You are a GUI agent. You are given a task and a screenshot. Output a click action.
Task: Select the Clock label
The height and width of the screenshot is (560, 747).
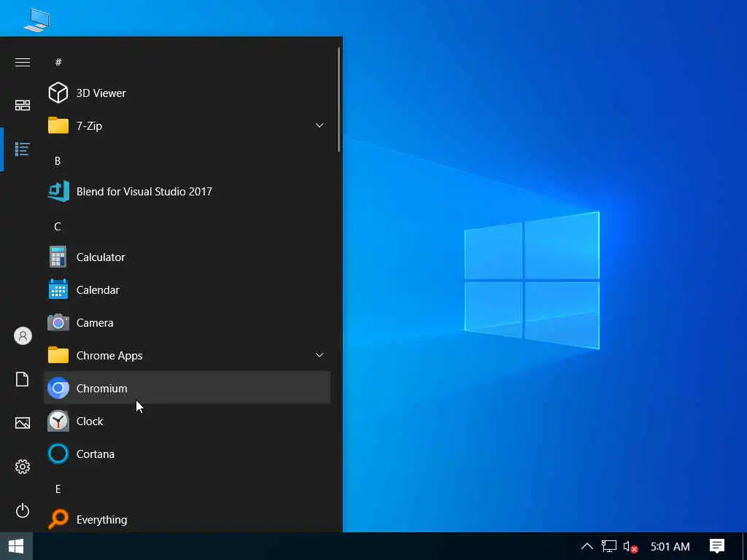pos(90,421)
